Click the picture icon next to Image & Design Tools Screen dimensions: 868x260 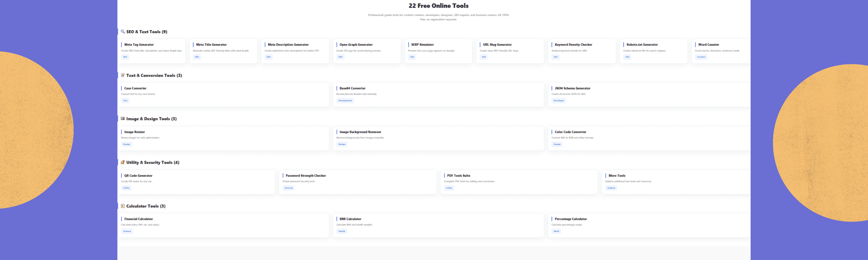coord(122,118)
